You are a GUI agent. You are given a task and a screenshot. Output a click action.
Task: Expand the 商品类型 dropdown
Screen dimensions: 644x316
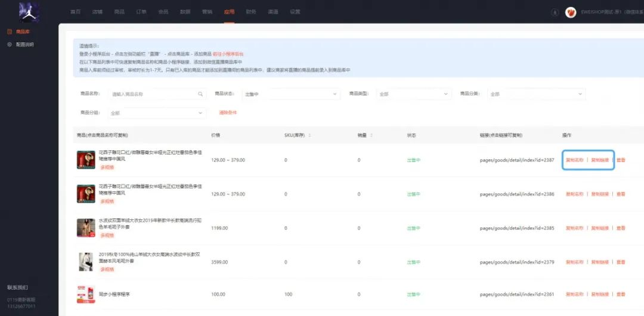click(x=414, y=94)
